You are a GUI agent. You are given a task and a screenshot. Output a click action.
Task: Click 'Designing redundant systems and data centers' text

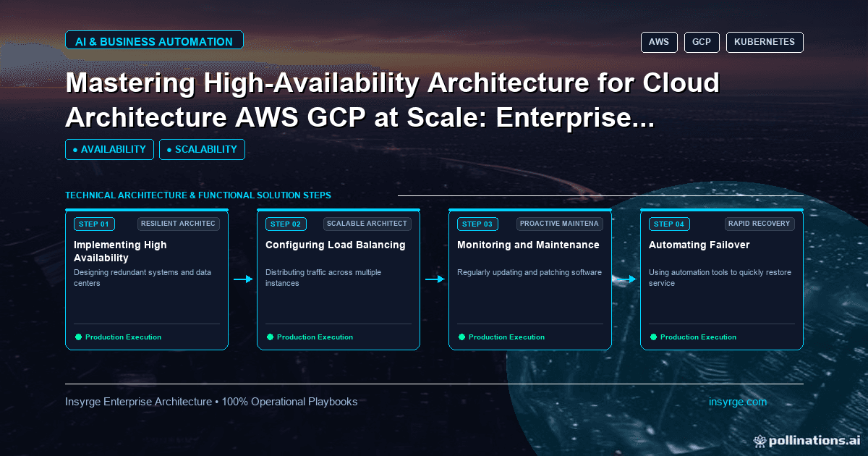142,278
